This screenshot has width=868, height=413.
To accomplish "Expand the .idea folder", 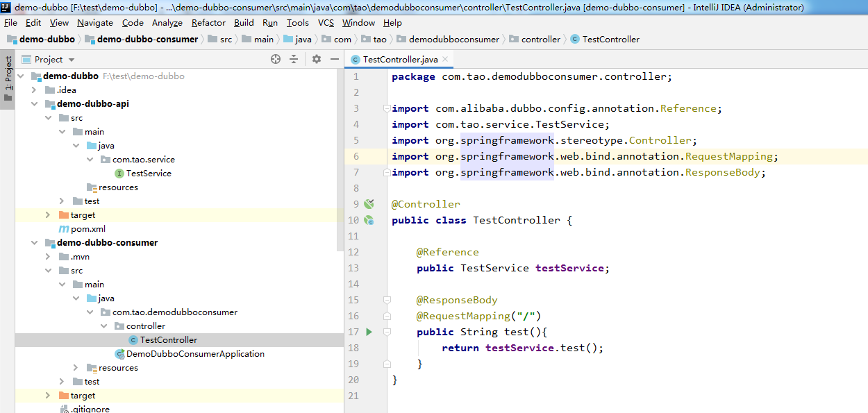I will [34, 90].
